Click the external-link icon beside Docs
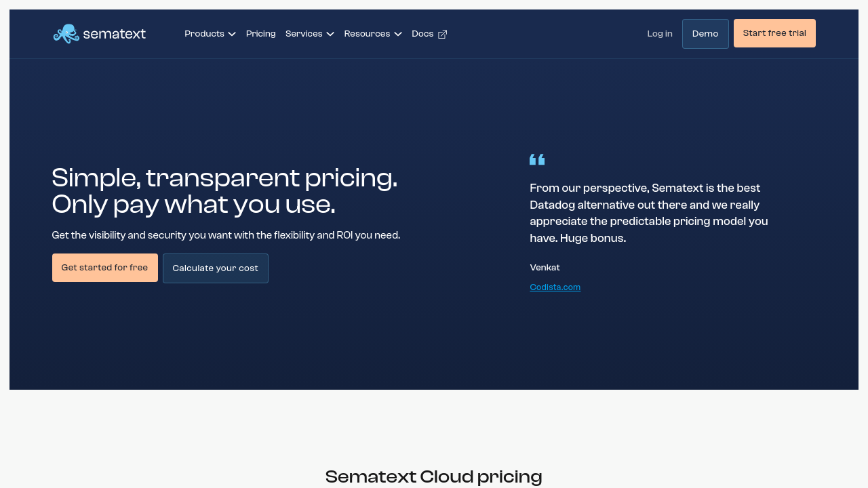Screen dimensions: 868x488 click(x=443, y=35)
